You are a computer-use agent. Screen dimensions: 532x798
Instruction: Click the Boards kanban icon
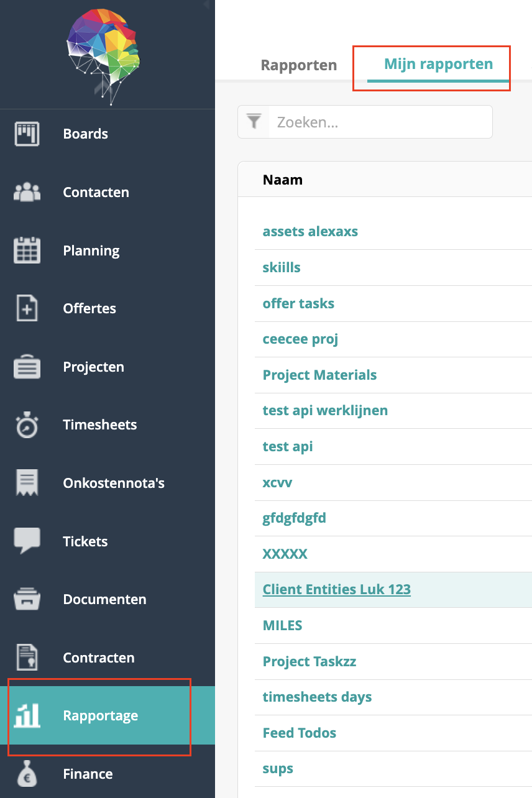(27, 134)
